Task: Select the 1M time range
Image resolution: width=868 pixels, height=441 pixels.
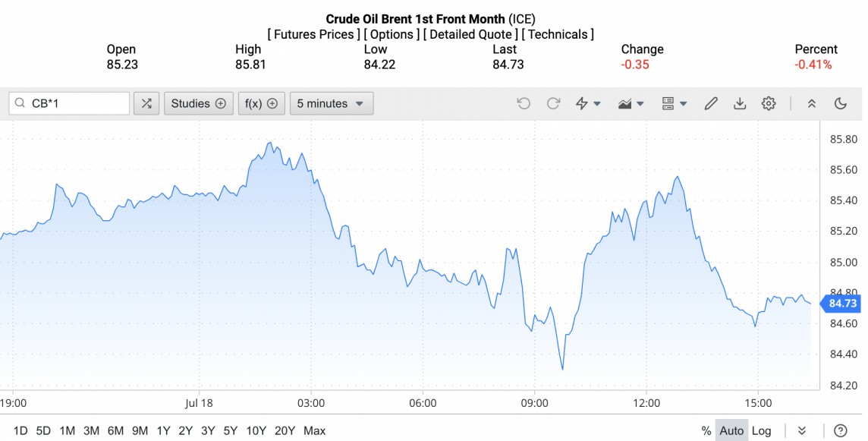Action: coord(67,430)
